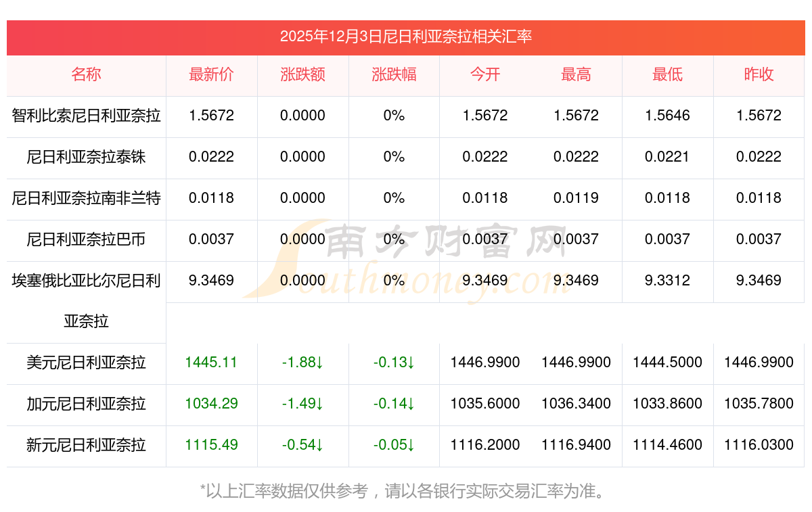Click highest value 1036.3400
The image size is (812, 512).
point(576,404)
